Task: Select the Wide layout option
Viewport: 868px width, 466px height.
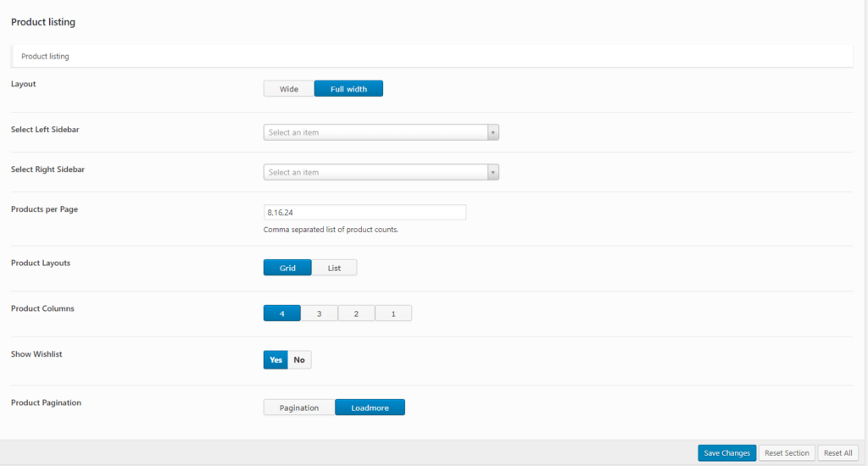Action: pos(289,89)
